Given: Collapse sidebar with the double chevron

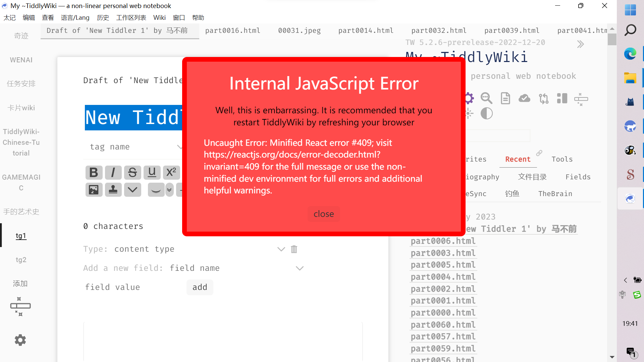Looking at the screenshot, I should (x=581, y=44).
